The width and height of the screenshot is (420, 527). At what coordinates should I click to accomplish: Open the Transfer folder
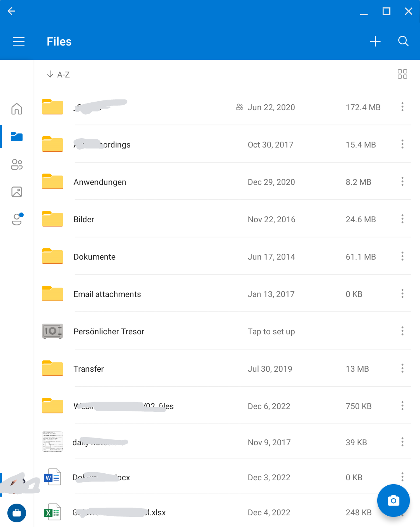click(x=226, y=369)
